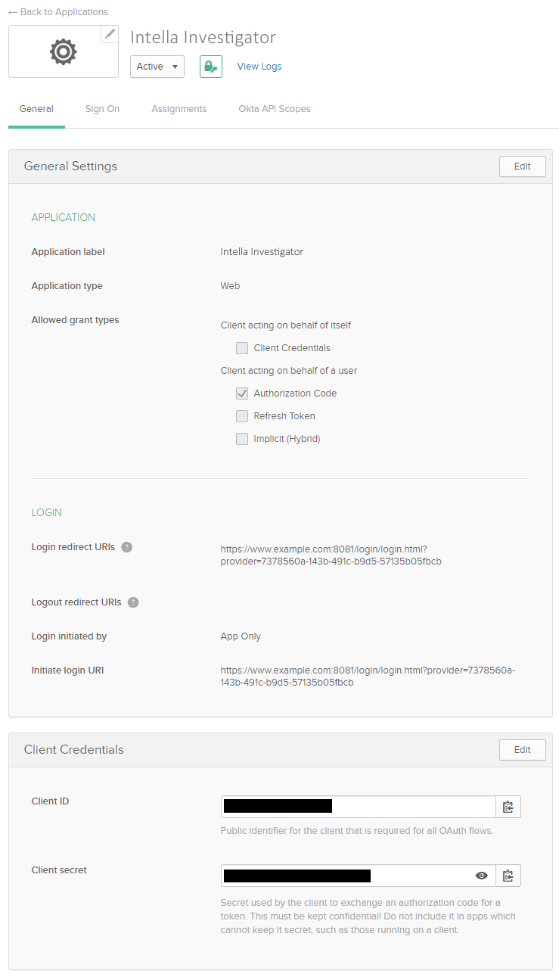Click inside the Client ID input field
This screenshot has width=559, height=980.
pyautogui.click(x=356, y=806)
